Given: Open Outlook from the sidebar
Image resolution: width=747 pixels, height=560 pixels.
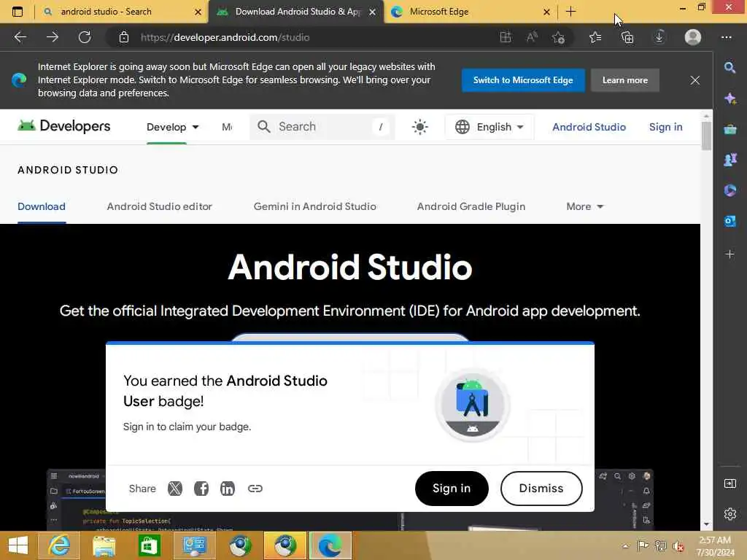Looking at the screenshot, I should tap(729, 221).
